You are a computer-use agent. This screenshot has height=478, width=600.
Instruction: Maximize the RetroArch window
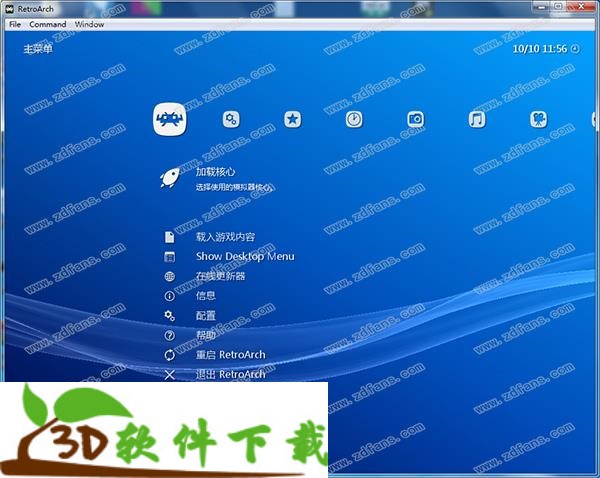click(558, 7)
